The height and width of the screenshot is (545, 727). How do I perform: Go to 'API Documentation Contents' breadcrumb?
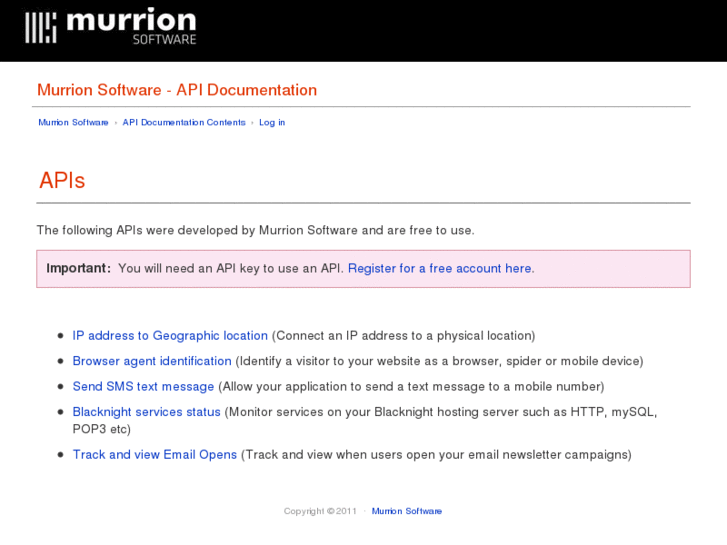click(x=184, y=122)
